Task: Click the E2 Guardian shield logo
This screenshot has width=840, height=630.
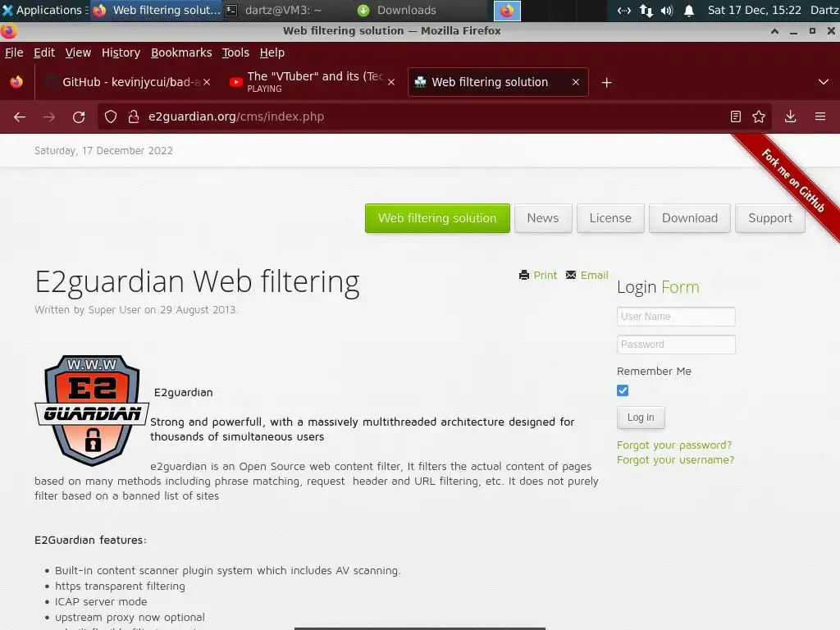Action: pyautogui.click(x=92, y=410)
